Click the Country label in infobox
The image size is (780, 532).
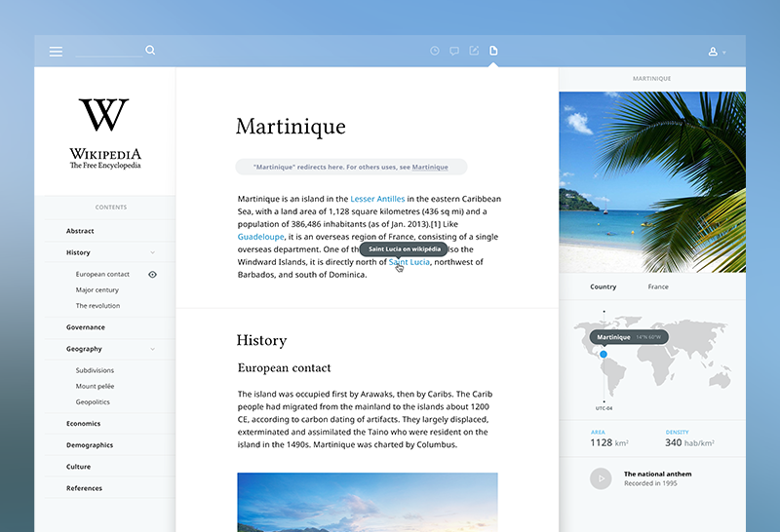[x=603, y=286]
